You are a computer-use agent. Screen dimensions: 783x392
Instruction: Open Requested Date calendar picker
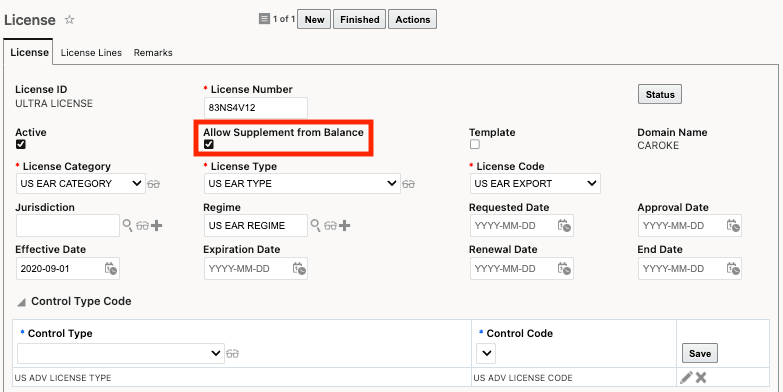[564, 226]
